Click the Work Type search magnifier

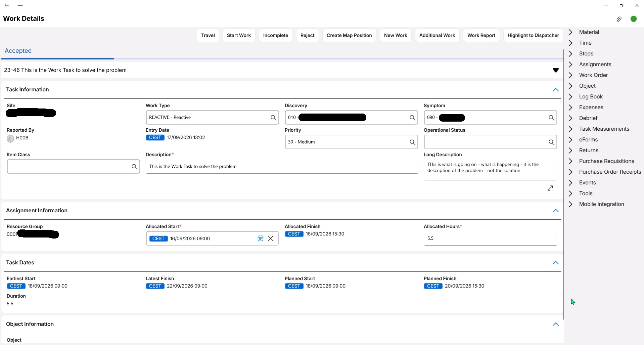273,118
